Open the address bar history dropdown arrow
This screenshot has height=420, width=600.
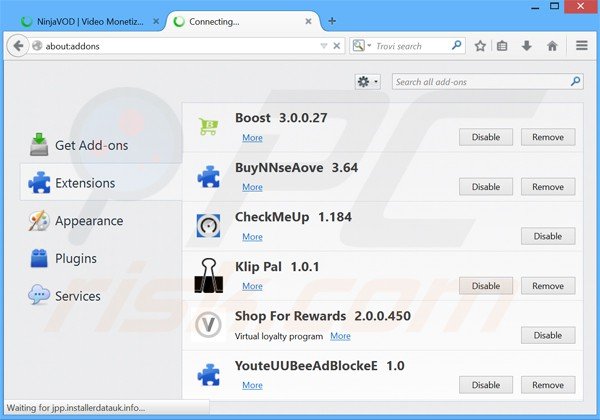[x=324, y=46]
